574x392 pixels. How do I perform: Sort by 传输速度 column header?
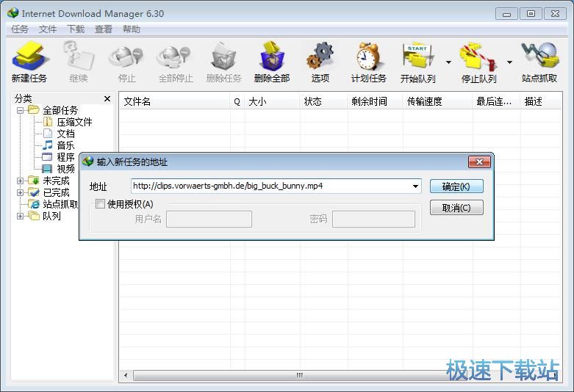tap(438, 101)
